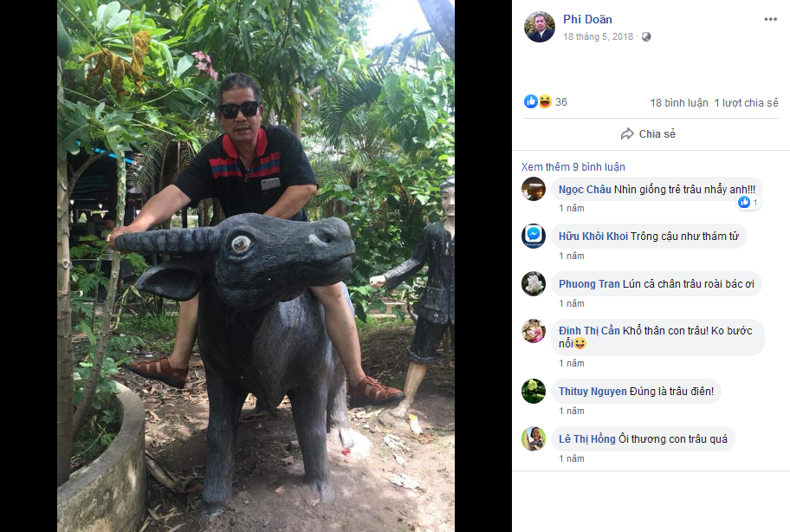This screenshot has height=532, width=790.
Task: Click Ngọc Châu's comment avatar
Action: (x=534, y=189)
